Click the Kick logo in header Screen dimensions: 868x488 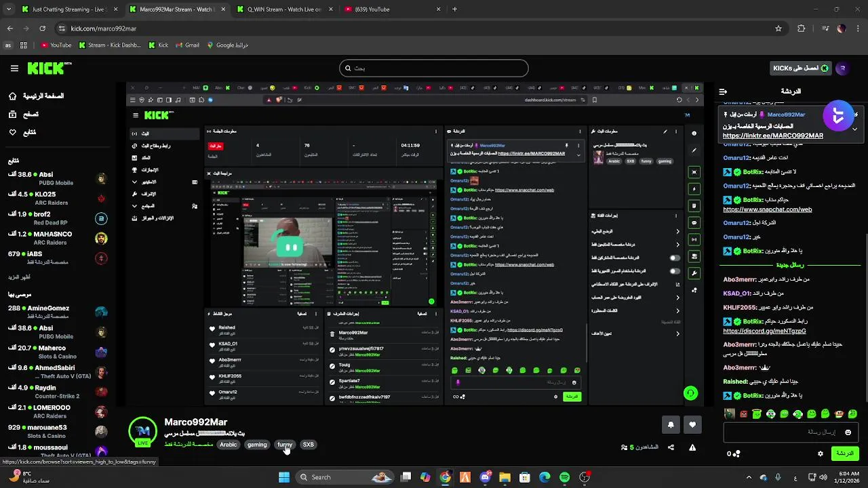pos(50,68)
